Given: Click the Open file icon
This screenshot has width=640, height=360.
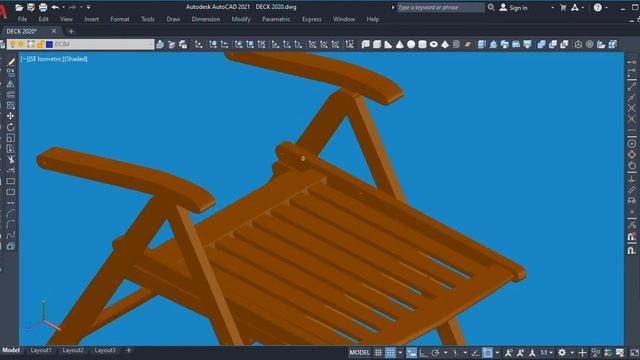Looking at the screenshot, I should click(x=19, y=7).
